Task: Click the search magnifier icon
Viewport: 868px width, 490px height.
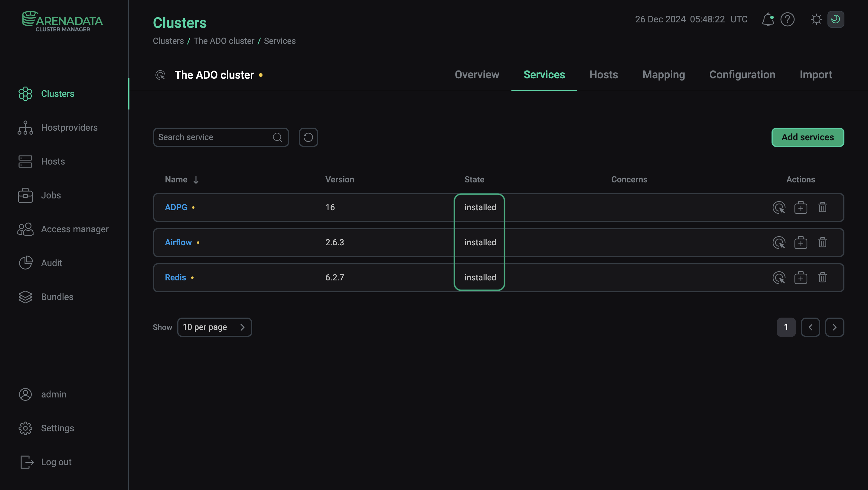Action: [x=277, y=137]
